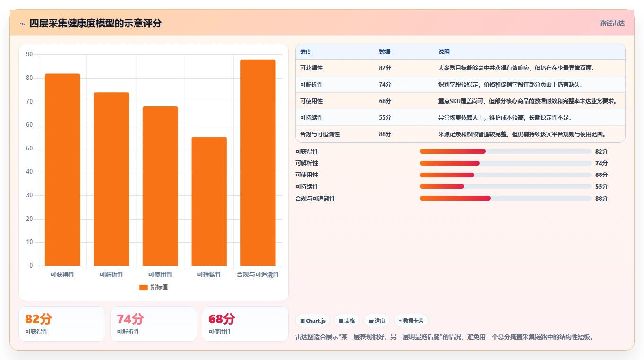Image resolution: width=644 pixels, height=360 pixels.
Task: Click the title 四层采集健康度模型的示意评分
Action: tap(95, 23)
